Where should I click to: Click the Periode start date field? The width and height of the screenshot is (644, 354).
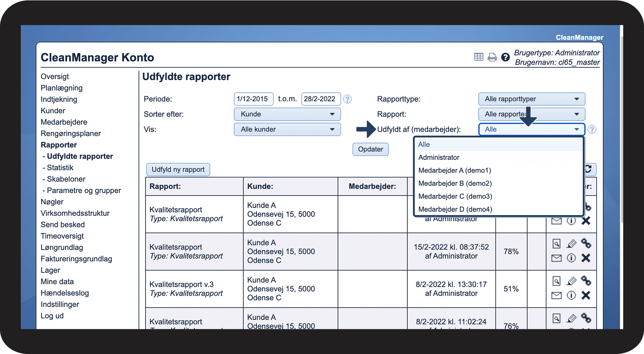(253, 99)
